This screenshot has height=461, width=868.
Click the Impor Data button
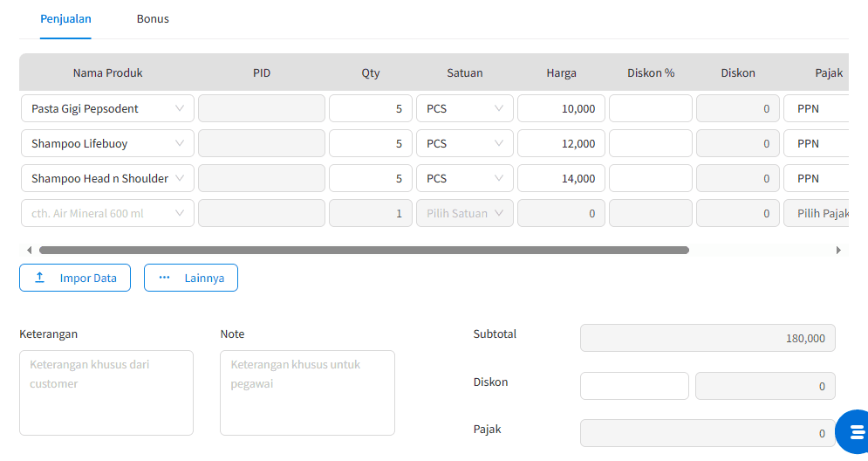click(75, 278)
